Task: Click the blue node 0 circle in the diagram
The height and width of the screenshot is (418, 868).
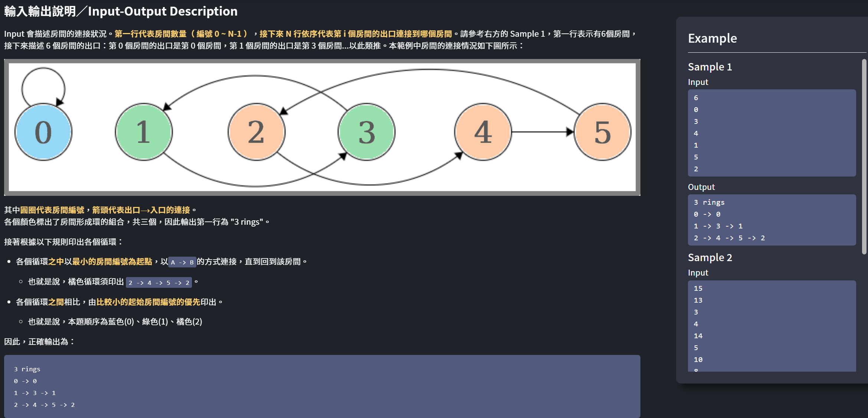Action: click(43, 132)
